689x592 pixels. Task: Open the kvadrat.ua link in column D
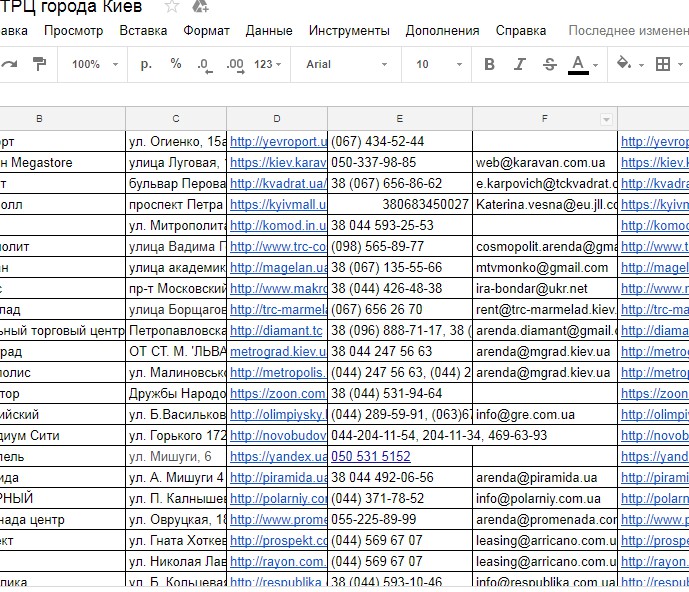pyautogui.click(x=279, y=184)
